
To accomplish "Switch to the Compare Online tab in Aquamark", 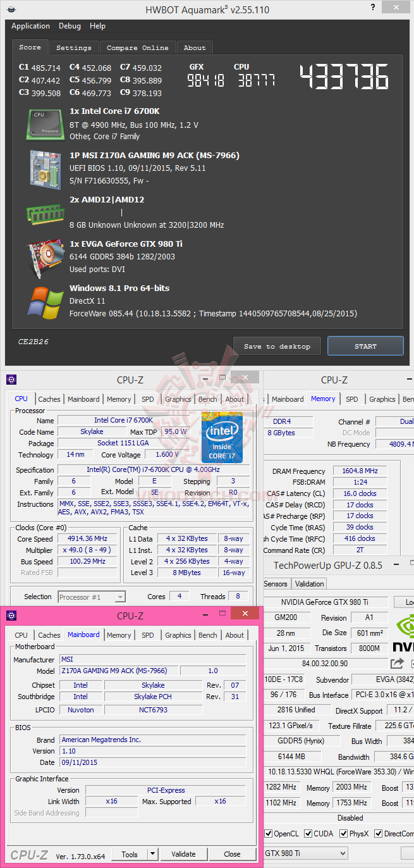I will point(138,48).
